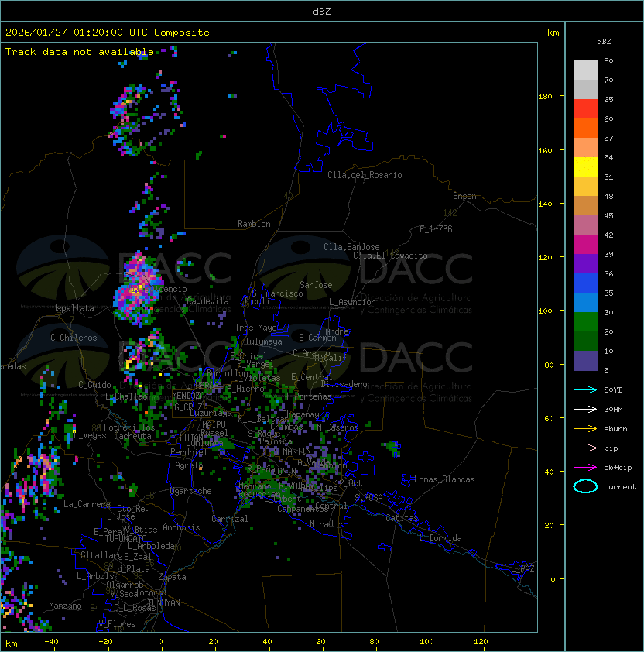Click the Ramblon map label

pos(254,224)
